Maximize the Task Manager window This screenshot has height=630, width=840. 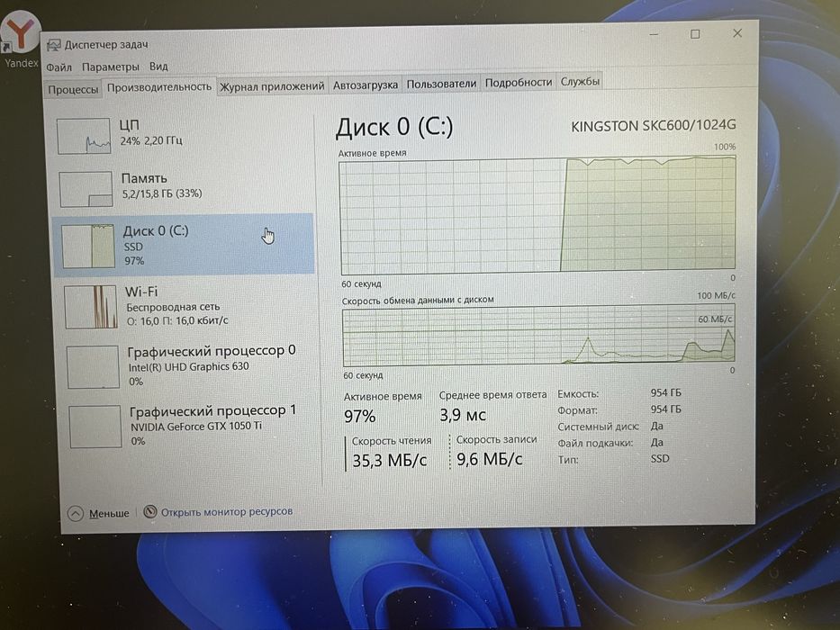[x=695, y=34]
